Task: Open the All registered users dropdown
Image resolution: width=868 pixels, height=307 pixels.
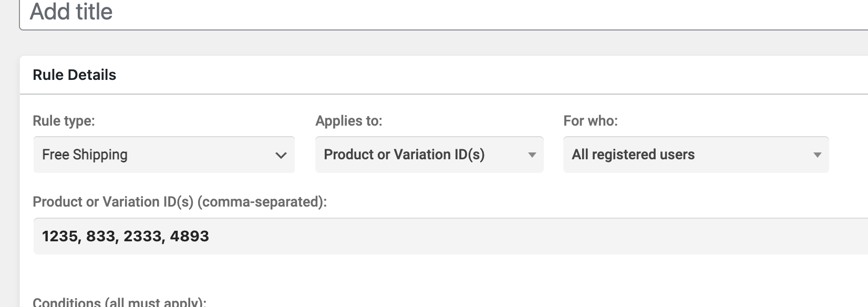Action: point(696,155)
